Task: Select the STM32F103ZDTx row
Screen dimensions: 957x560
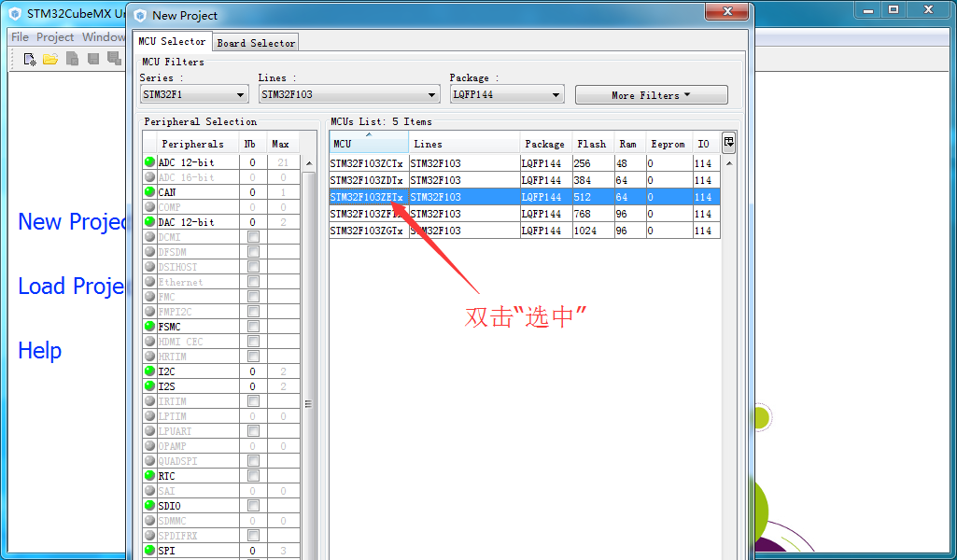Action: (525, 180)
